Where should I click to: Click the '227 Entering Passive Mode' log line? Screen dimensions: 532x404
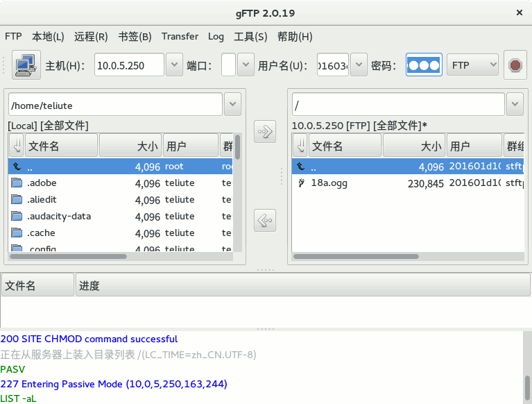tap(114, 384)
